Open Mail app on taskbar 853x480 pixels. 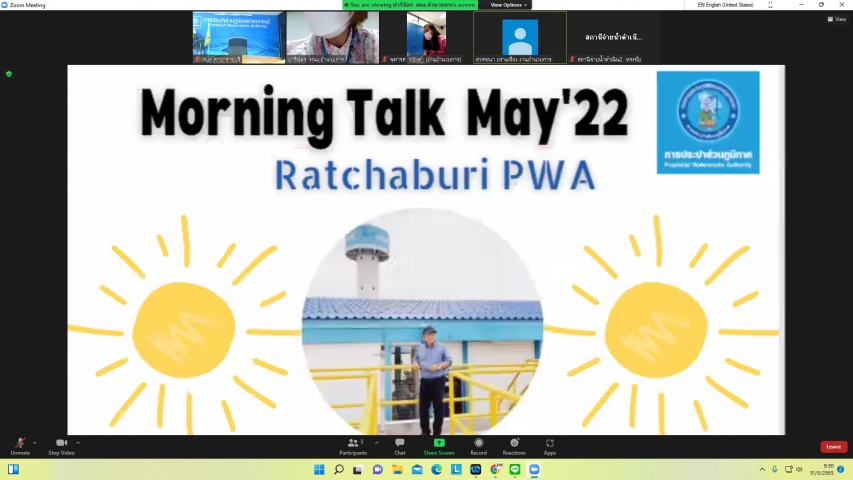(x=417, y=469)
